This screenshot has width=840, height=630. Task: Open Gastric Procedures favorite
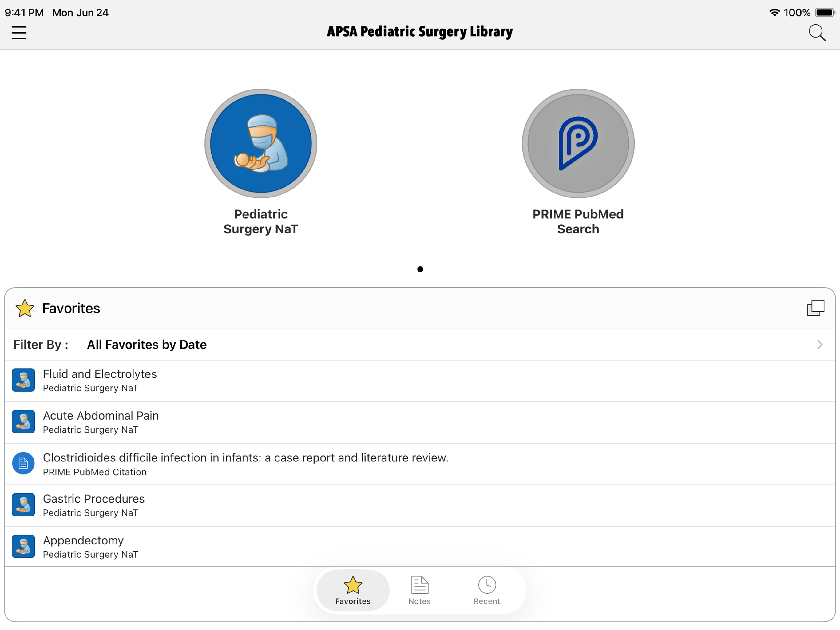pyautogui.click(x=420, y=506)
